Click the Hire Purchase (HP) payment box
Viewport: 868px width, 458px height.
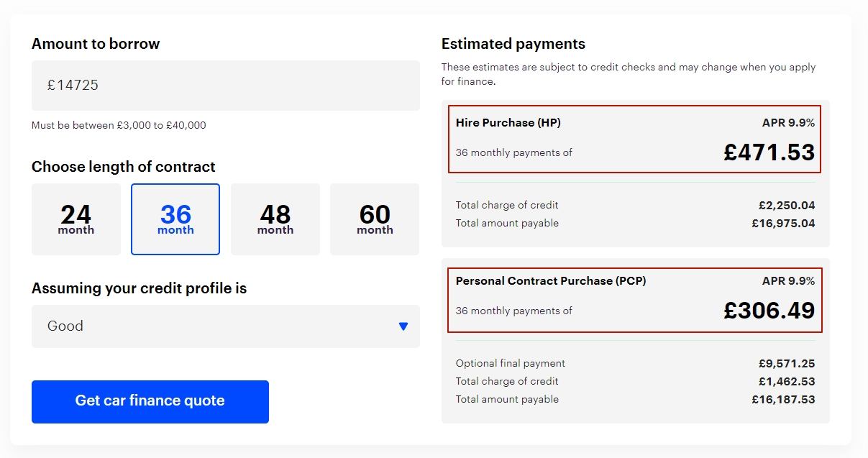(x=635, y=139)
